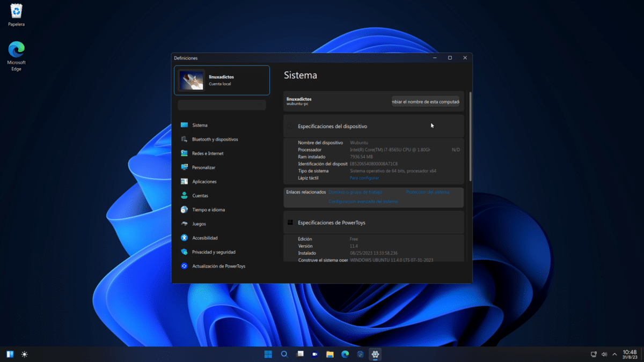Click the rename this computer button
Image resolution: width=644 pixels, height=362 pixels.
(425, 101)
